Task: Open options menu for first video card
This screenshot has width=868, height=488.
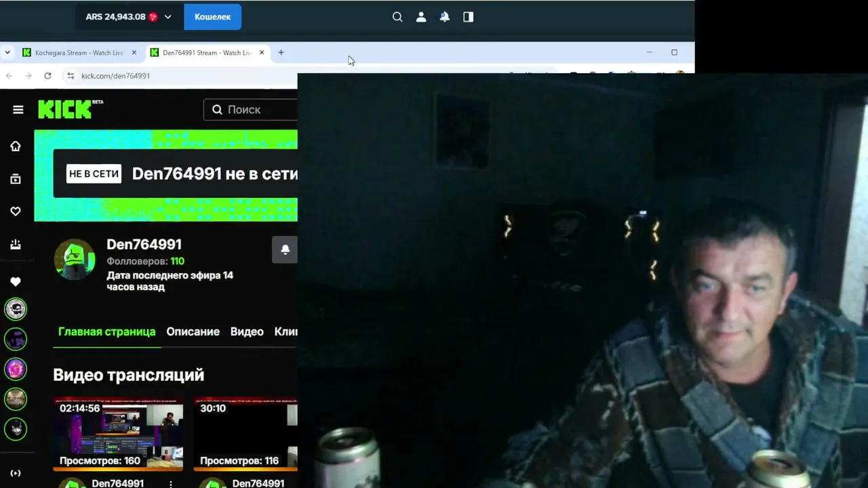Action: point(171,483)
